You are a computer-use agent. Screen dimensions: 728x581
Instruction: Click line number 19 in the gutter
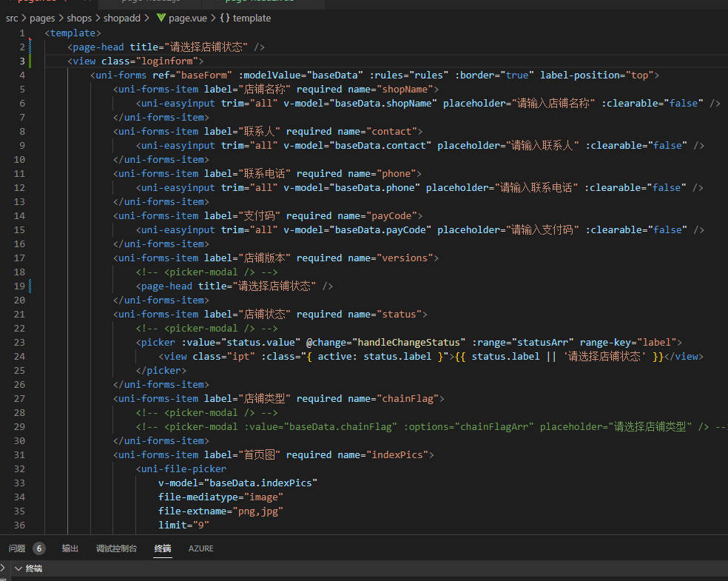click(19, 286)
